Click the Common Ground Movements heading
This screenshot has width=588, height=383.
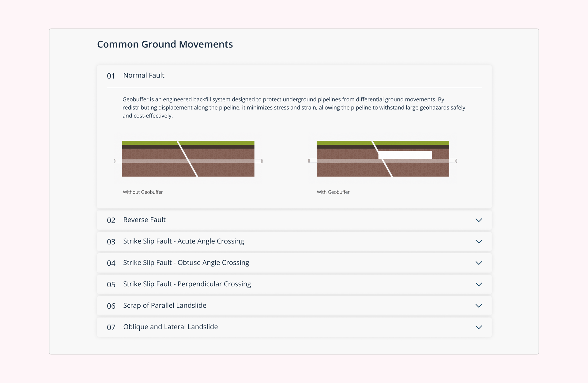(x=165, y=44)
